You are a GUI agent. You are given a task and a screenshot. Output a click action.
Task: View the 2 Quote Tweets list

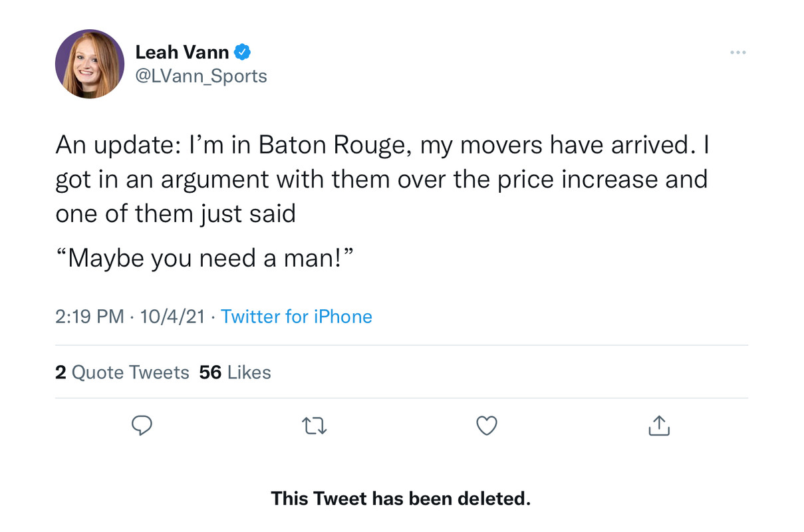(x=122, y=372)
